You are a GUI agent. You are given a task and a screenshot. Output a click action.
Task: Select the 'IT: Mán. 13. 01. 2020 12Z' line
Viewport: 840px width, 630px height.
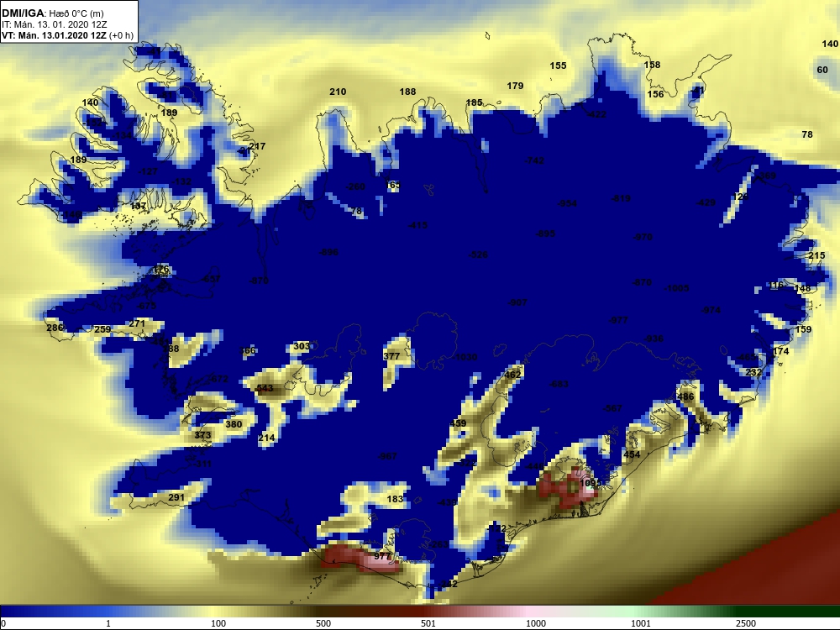[54, 24]
